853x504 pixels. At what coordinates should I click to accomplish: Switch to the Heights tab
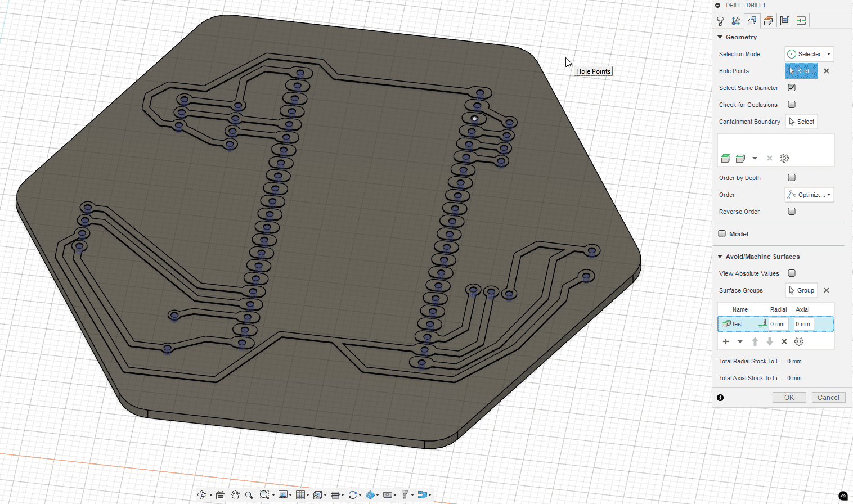(x=768, y=21)
